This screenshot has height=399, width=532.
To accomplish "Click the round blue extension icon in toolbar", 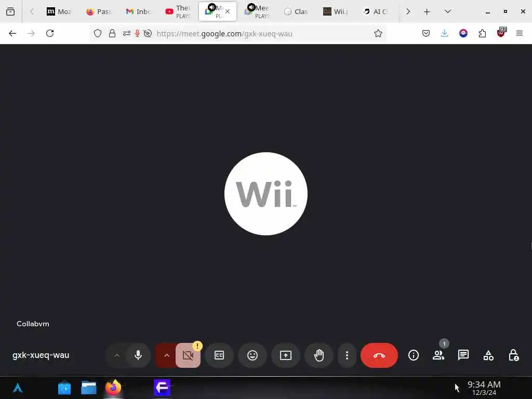I will pos(463,33).
